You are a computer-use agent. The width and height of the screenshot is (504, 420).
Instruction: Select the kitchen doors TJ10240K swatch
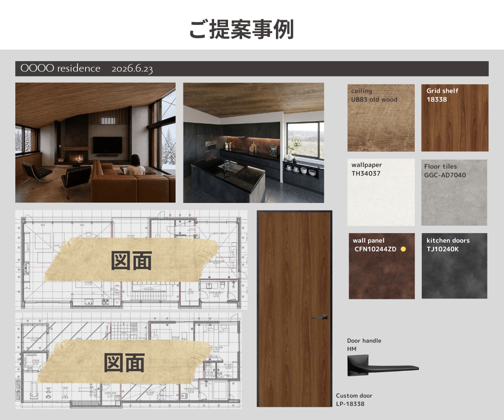coord(454,266)
